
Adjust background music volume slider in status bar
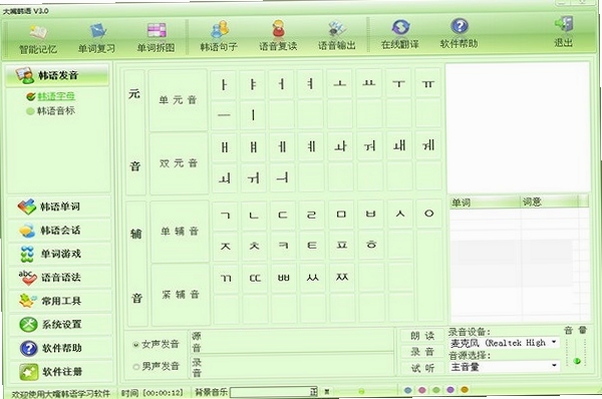361,391
